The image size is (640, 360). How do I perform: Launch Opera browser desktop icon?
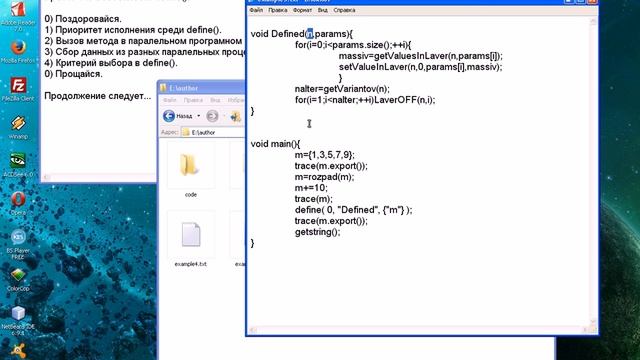click(18, 203)
